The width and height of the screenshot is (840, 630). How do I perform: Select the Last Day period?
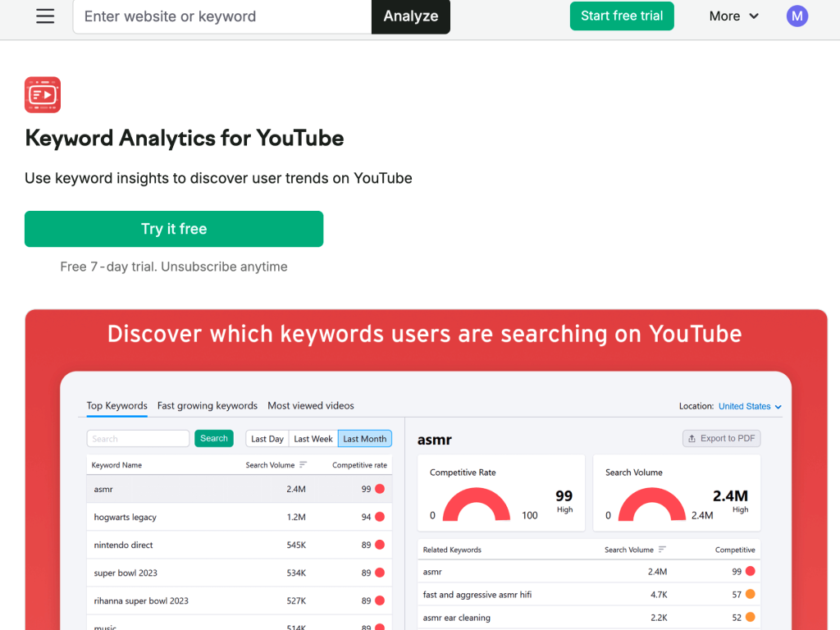click(267, 439)
